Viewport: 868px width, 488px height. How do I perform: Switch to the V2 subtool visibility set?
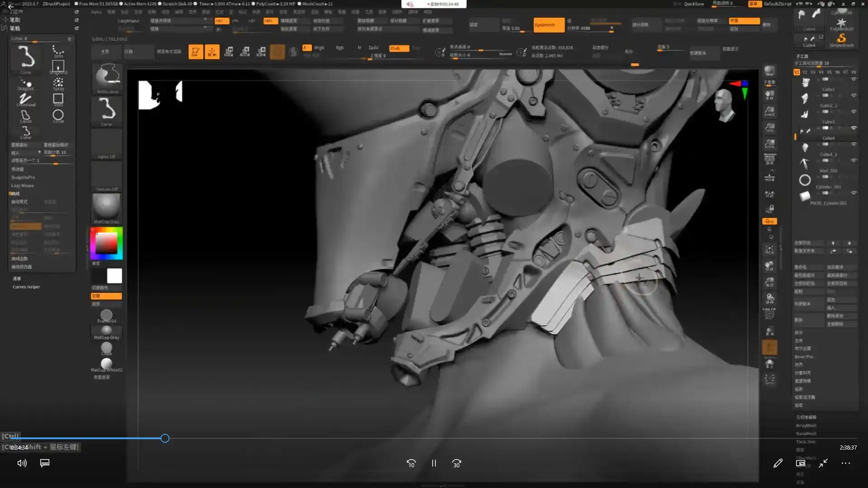coord(805,72)
